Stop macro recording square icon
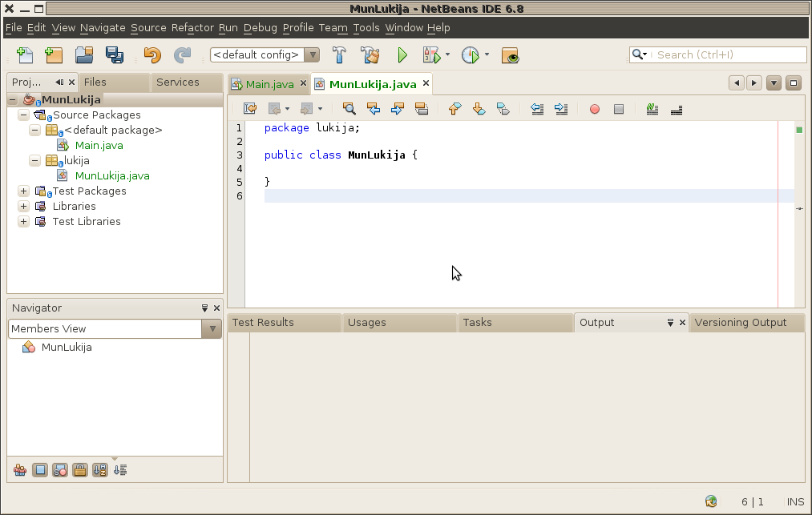 [618, 109]
